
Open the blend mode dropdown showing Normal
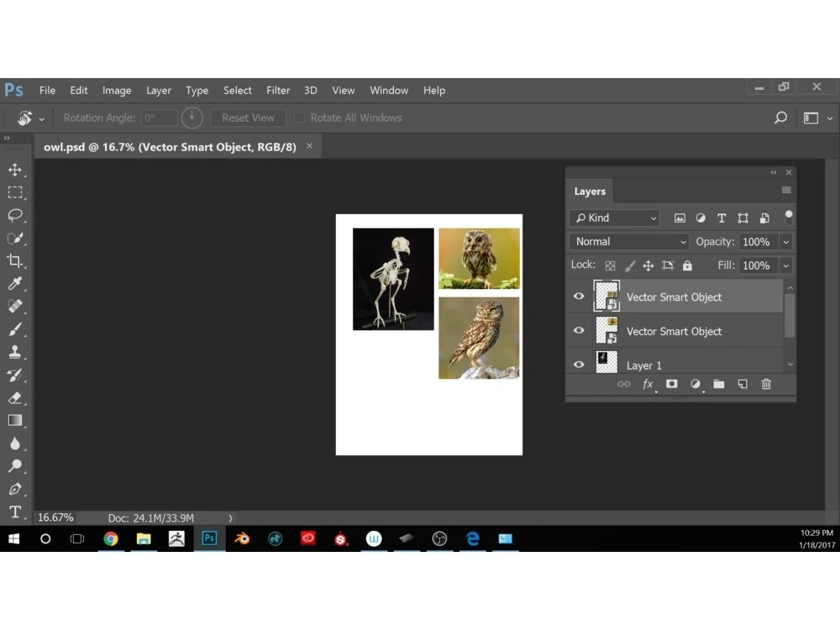pyautogui.click(x=627, y=241)
